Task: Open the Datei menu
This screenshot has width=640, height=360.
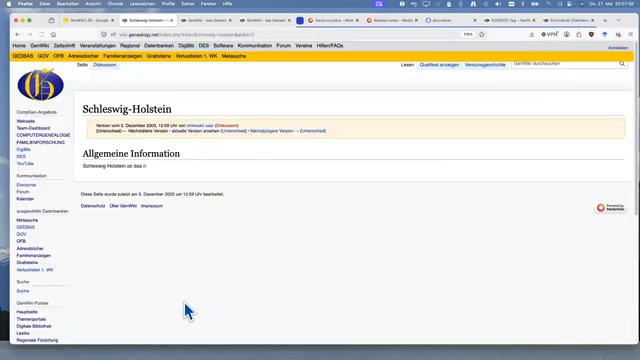Action: (x=45, y=4)
